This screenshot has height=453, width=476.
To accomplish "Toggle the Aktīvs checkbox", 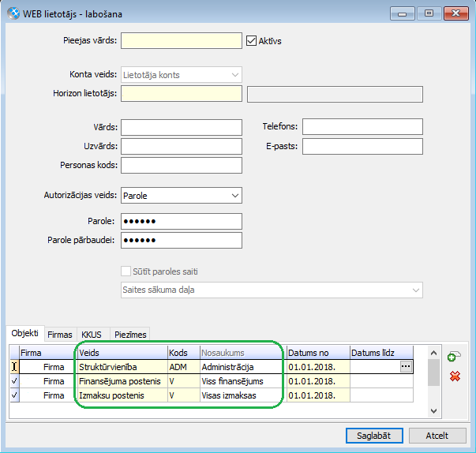I will (x=251, y=40).
